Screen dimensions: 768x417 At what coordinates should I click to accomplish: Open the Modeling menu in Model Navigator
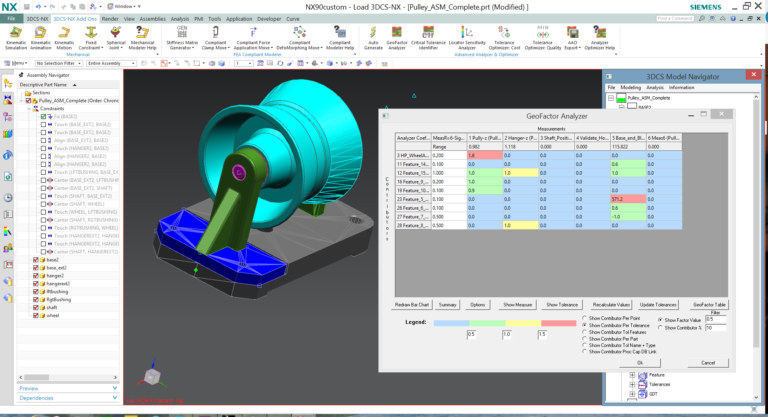click(630, 87)
